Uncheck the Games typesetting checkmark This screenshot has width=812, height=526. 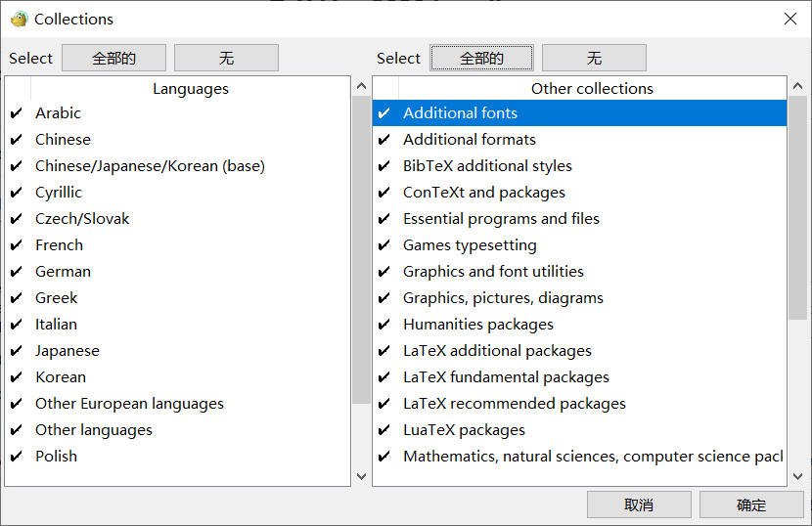[384, 245]
